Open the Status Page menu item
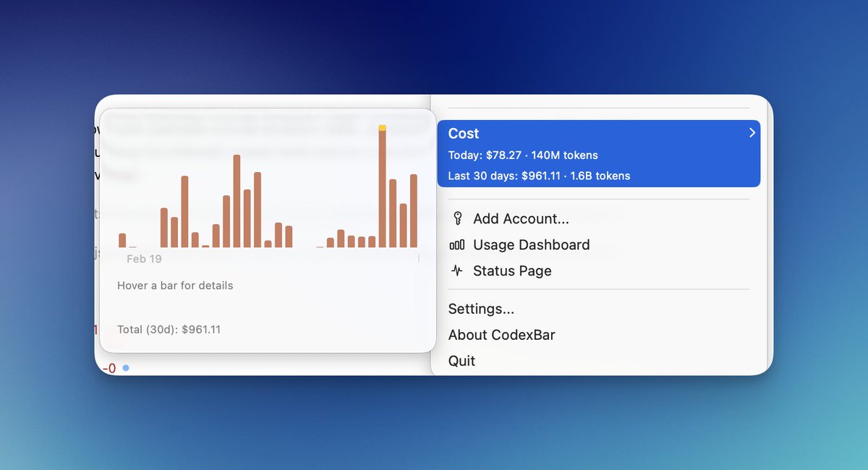Image resolution: width=868 pixels, height=470 pixels. coord(599,271)
